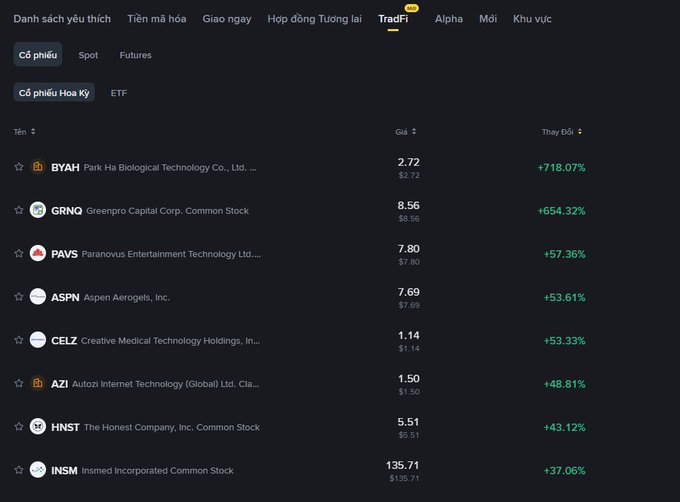Screen dimensions: 680x502
Task: Choose the Cổ phiếu Hoa Kỳ category
Action: pyautogui.click(x=54, y=93)
